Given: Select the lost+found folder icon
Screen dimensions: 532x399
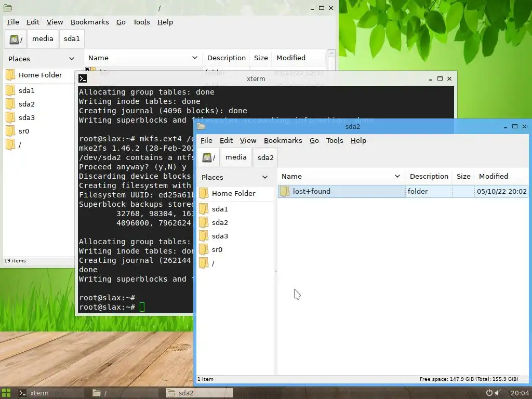Looking at the screenshot, I should 285,191.
